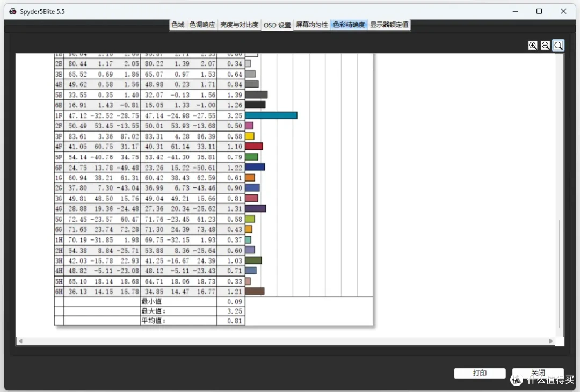Click value 80.44 in row 2E
The width and height of the screenshot is (580, 392).
(x=77, y=63)
